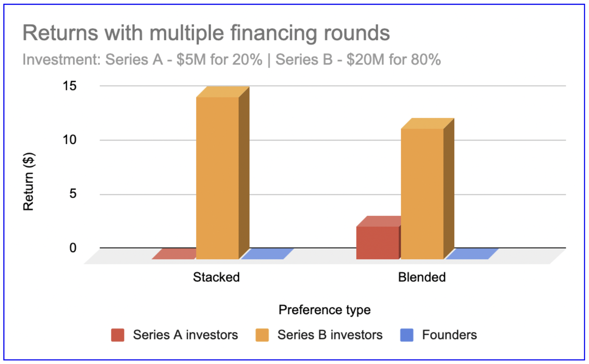
Task: Select the investment subtitle line
Action: pos(232,60)
